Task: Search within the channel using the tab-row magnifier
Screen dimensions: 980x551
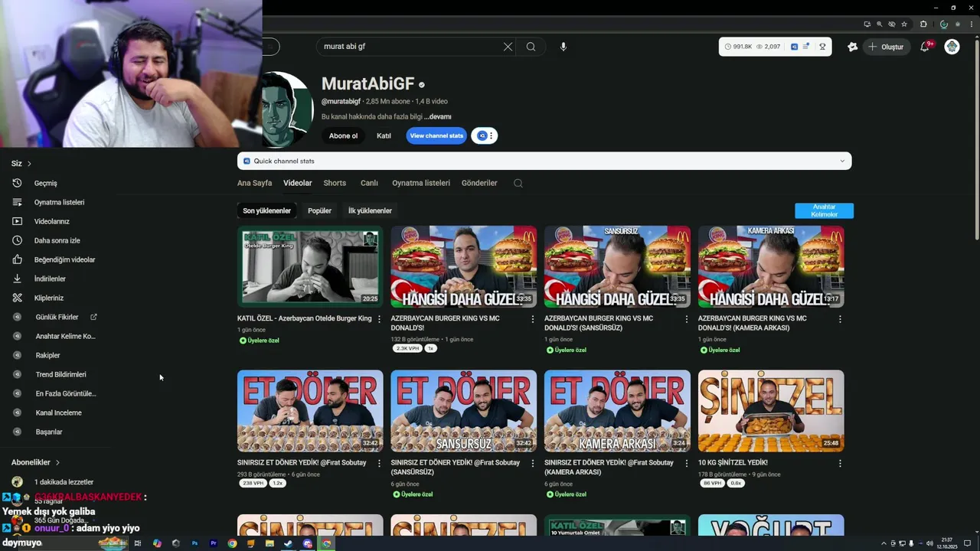Action: (x=518, y=183)
